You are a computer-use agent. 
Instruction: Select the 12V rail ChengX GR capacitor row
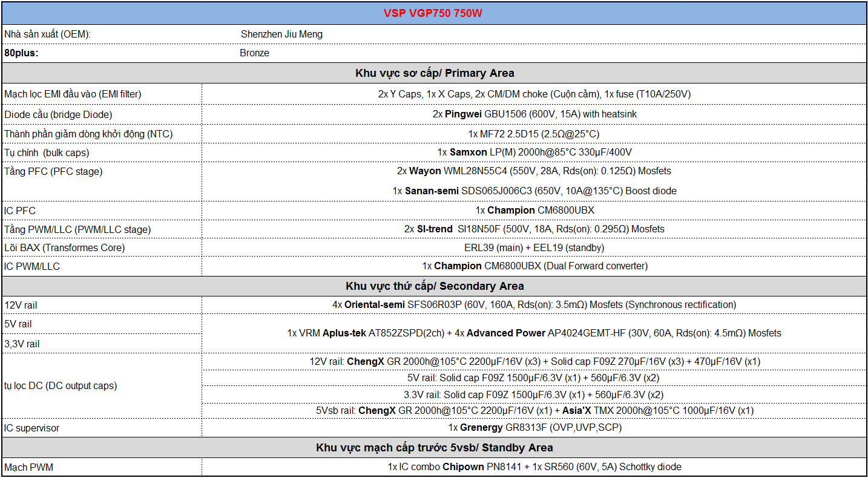[x=534, y=362]
